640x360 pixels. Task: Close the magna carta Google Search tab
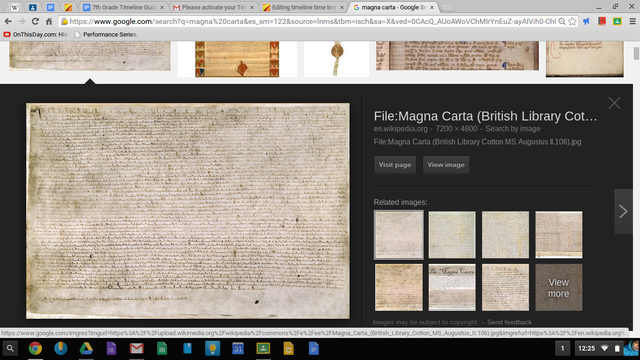[x=432, y=7]
